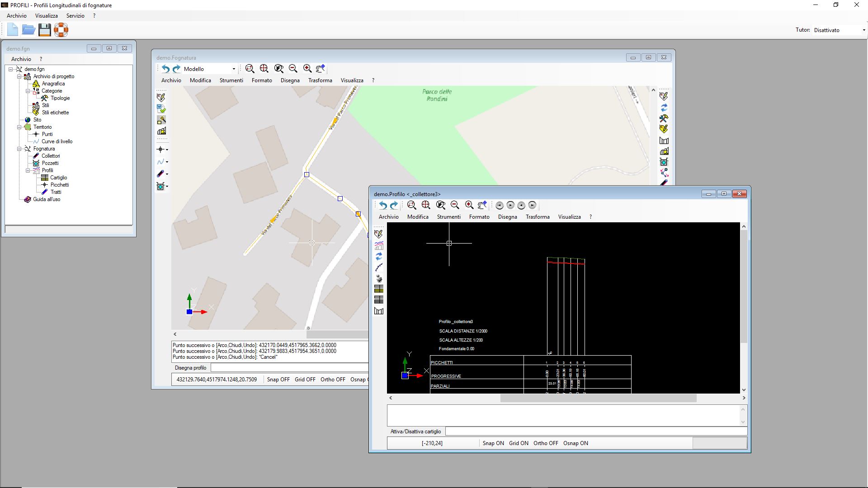Screen dimensions: 868x488
Task: Click the Save floppy disk icon
Action: 44,30
